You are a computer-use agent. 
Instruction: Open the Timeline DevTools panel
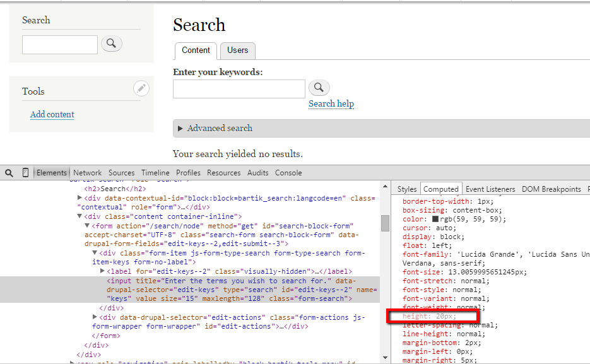click(x=155, y=173)
